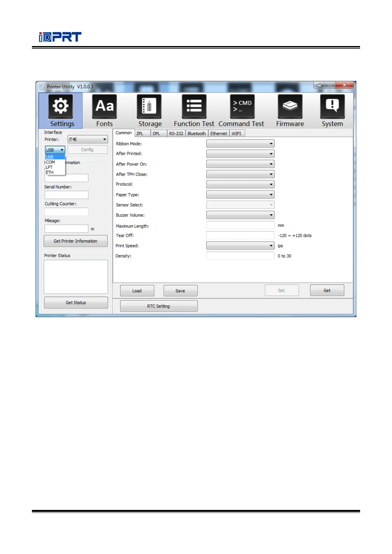Open the Settings gear icon
392x554 pixels.
tap(61, 107)
